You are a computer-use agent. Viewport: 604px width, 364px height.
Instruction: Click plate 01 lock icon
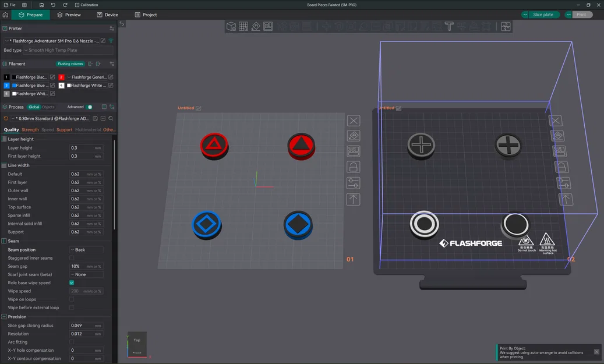point(354,167)
